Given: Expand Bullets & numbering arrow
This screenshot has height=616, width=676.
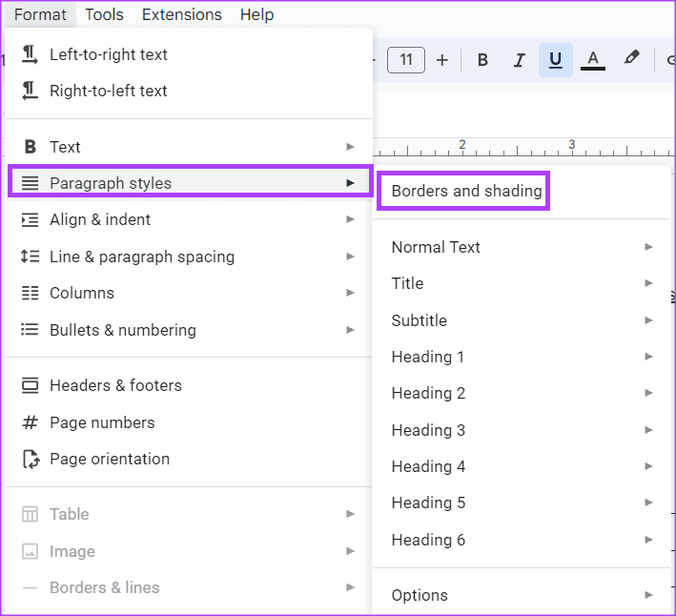Looking at the screenshot, I should coord(350,330).
